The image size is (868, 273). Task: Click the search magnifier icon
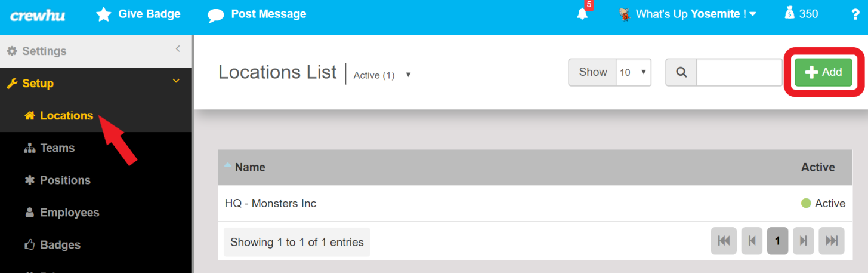pyautogui.click(x=681, y=72)
